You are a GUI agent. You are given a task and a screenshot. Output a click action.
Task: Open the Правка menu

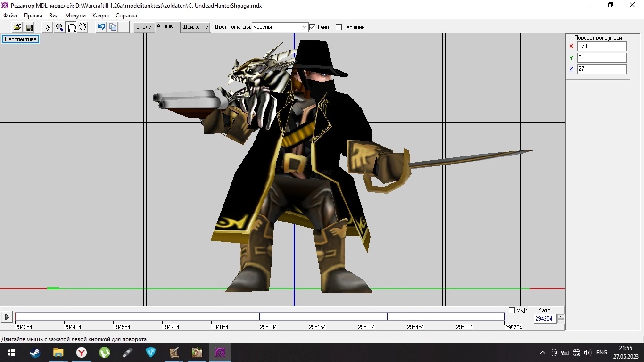click(x=33, y=16)
